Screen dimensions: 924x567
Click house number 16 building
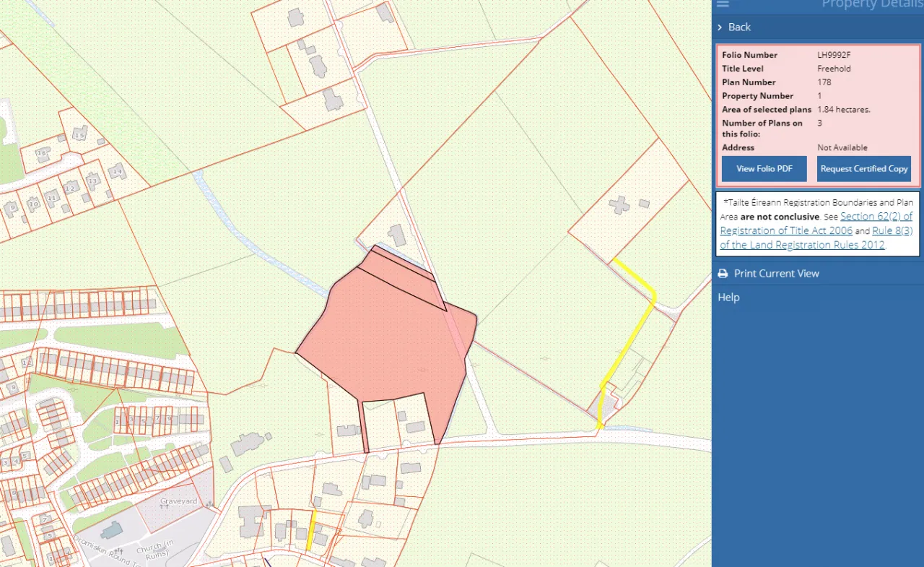43,153
